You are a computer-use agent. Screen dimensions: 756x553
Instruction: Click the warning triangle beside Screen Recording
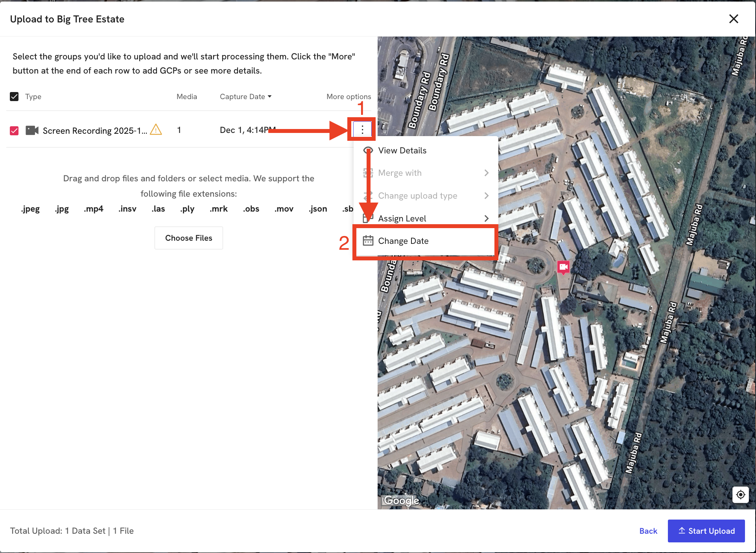tap(156, 130)
